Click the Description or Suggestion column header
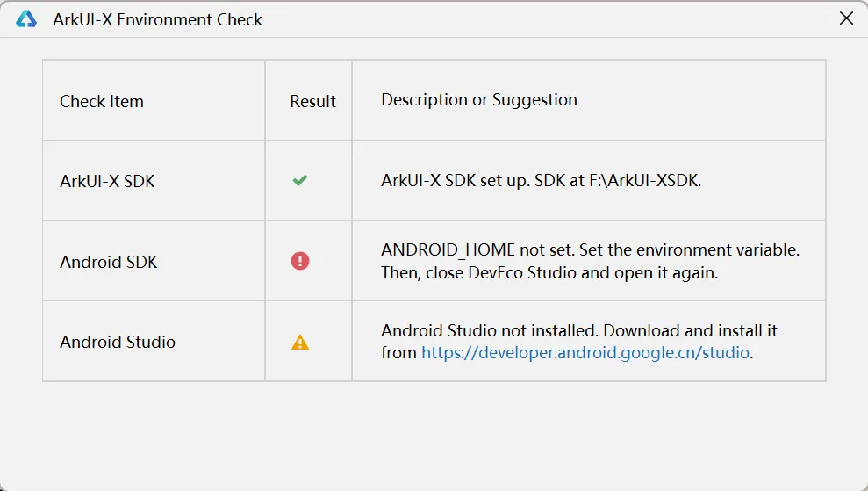This screenshot has width=868, height=491. point(479,100)
